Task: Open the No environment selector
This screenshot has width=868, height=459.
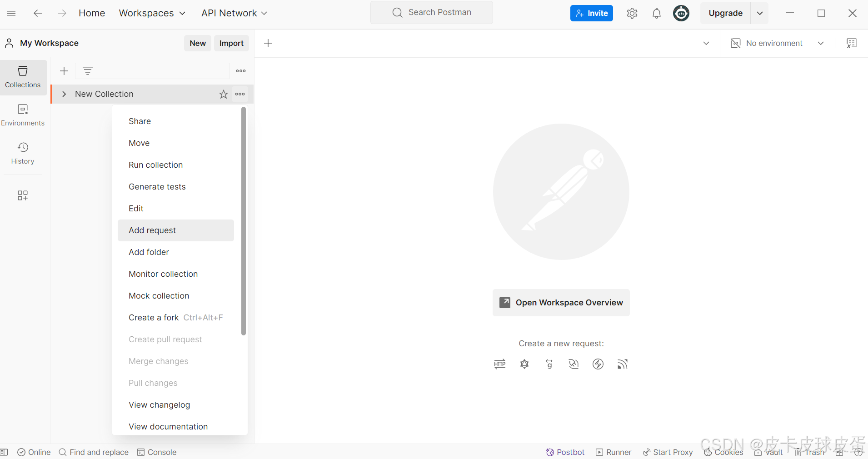Action: (777, 43)
